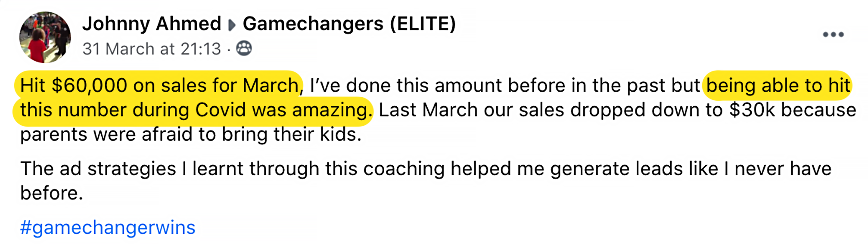Click the group audience icon beside timestamp
Screen dimensions: 868x244
244,48
